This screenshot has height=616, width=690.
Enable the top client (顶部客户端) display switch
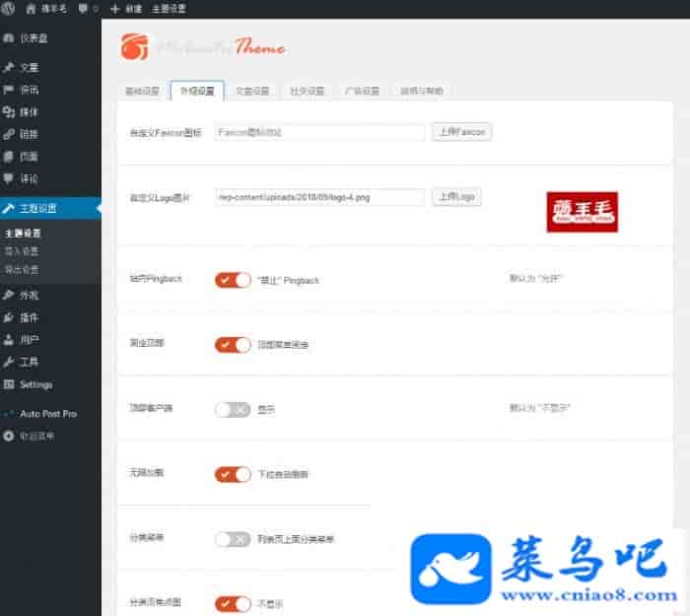point(233,409)
